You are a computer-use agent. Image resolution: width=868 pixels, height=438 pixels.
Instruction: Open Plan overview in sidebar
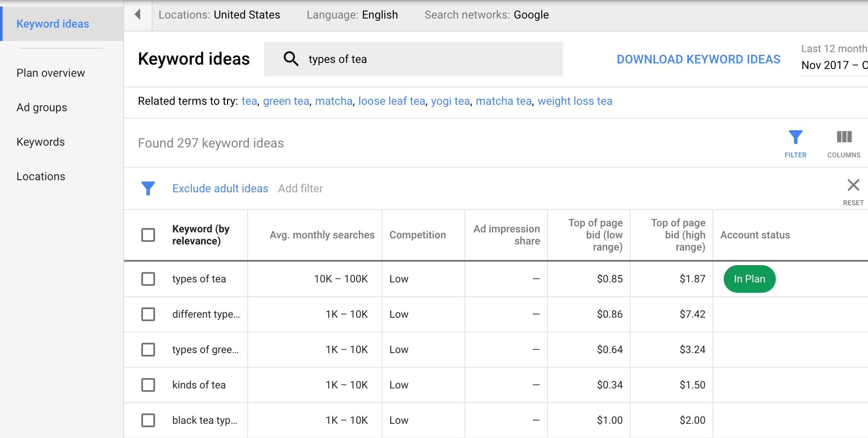51,73
